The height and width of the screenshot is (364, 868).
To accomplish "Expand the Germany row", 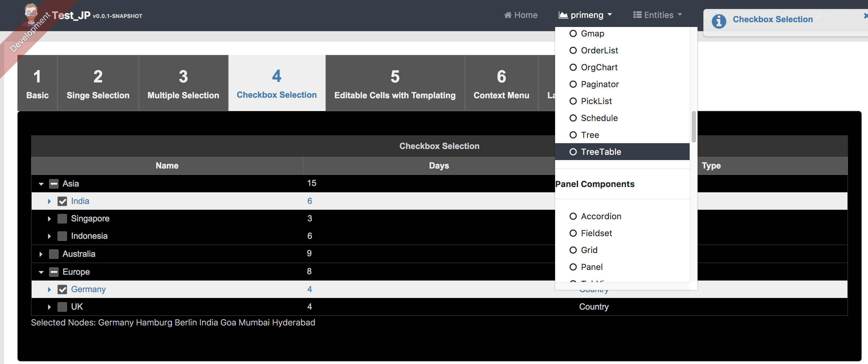I will point(49,290).
